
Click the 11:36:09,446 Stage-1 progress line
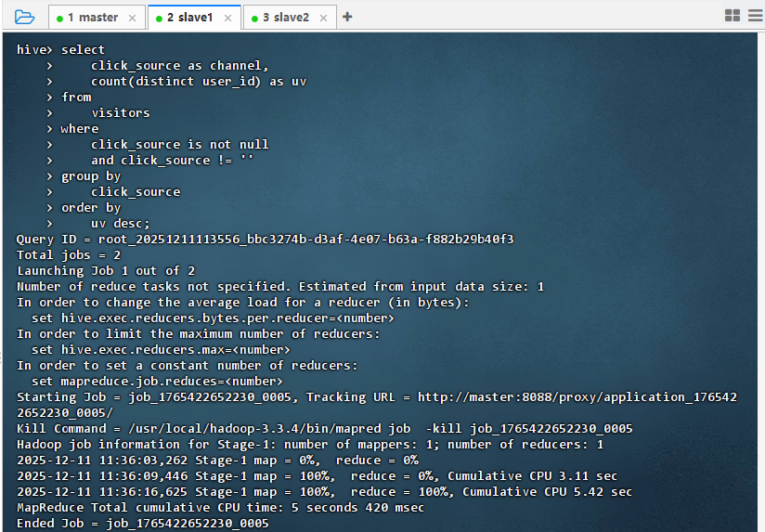pyautogui.click(x=318, y=476)
